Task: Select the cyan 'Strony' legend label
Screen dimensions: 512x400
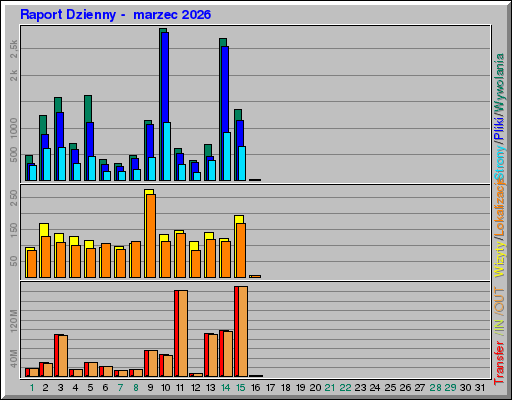Action: pos(500,163)
